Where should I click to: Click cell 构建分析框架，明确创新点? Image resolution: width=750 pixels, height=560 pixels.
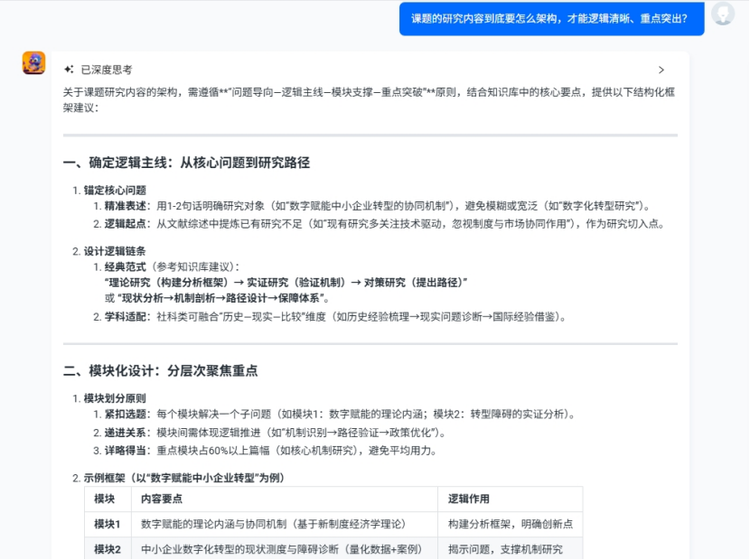coord(511,524)
